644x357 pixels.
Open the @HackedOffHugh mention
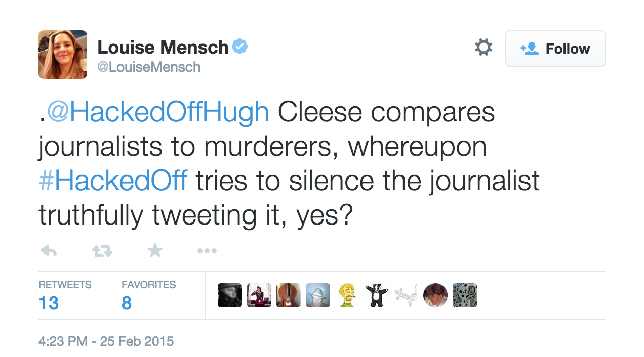(157, 113)
